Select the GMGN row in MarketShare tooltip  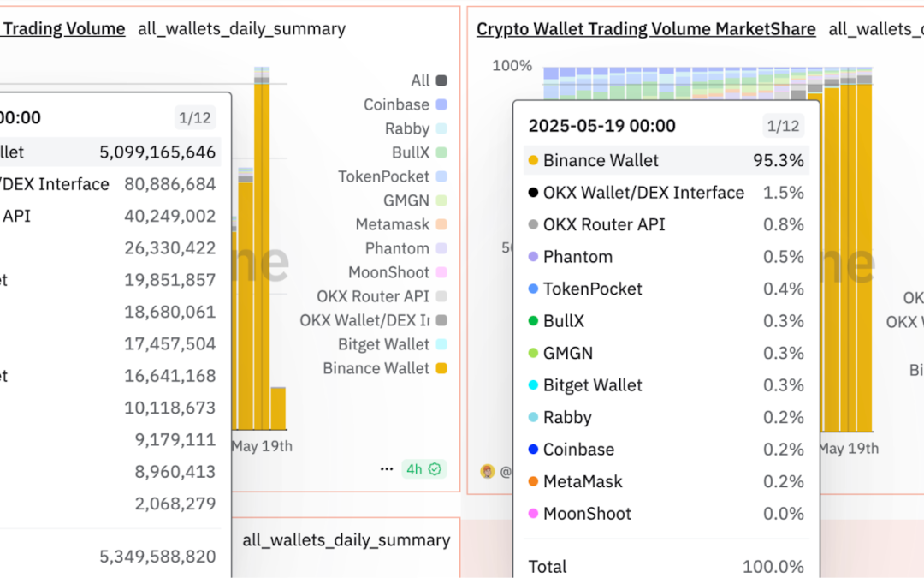[x=666, y=353]
